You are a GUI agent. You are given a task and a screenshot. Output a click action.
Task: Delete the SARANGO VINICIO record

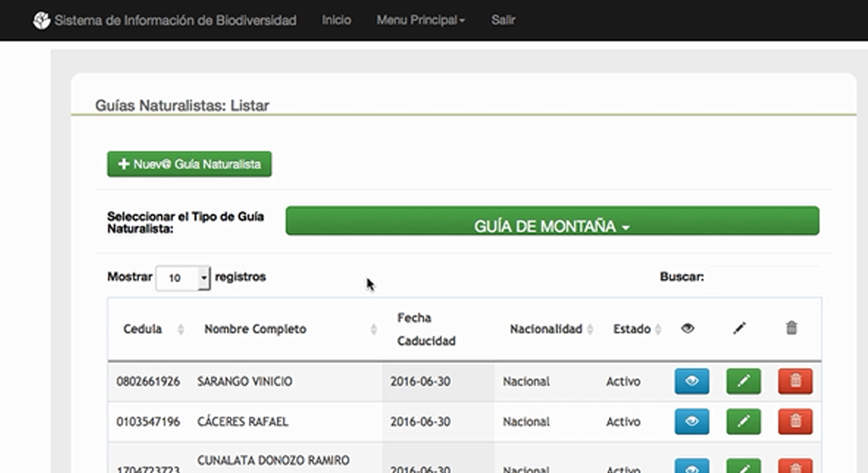point(795,382)
